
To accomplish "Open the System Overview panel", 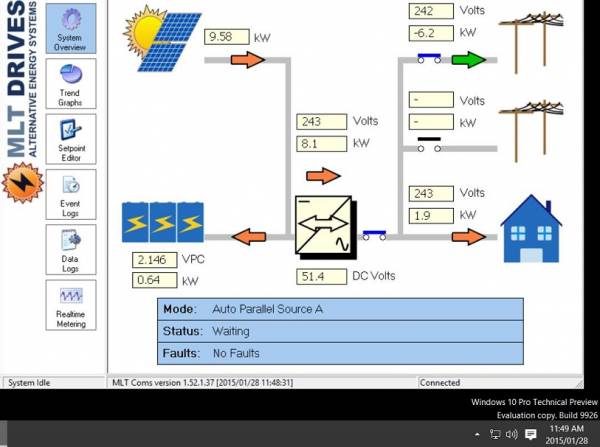I will tap(71, 29).
